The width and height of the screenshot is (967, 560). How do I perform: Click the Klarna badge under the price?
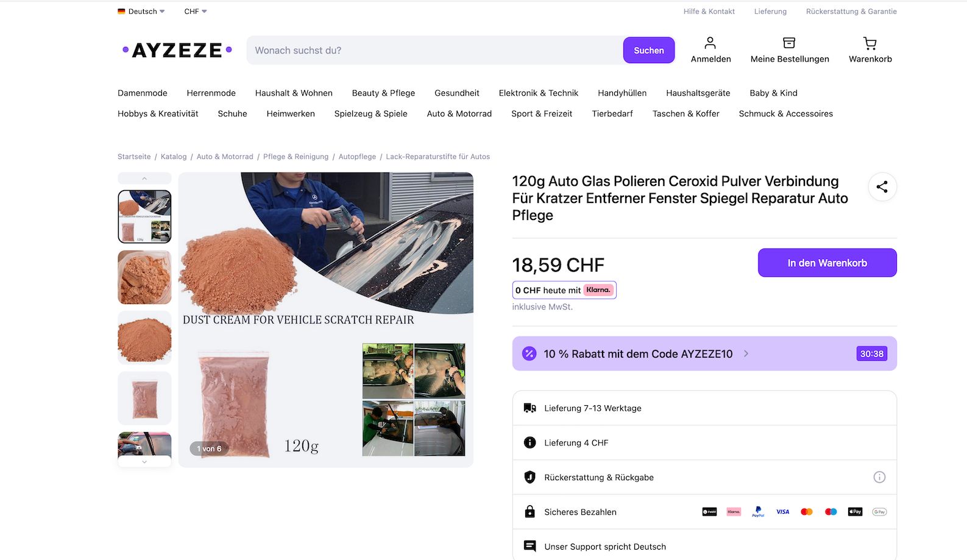pyautogui.click(x=598, y=290)
